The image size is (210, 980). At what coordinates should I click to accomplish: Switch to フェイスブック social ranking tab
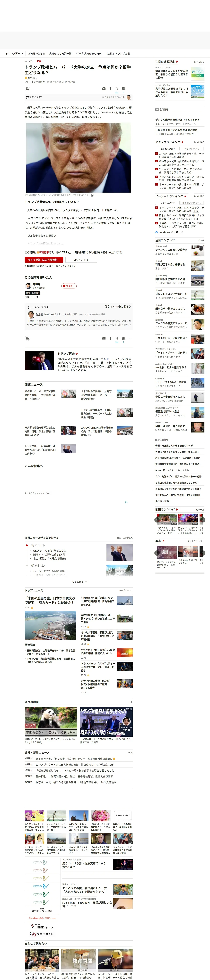pyautogui.click(x=168, y=203)
